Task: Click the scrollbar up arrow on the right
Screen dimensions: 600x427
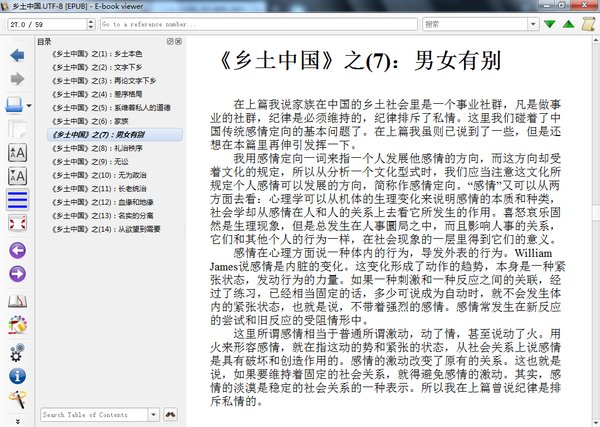Action: 596,39
